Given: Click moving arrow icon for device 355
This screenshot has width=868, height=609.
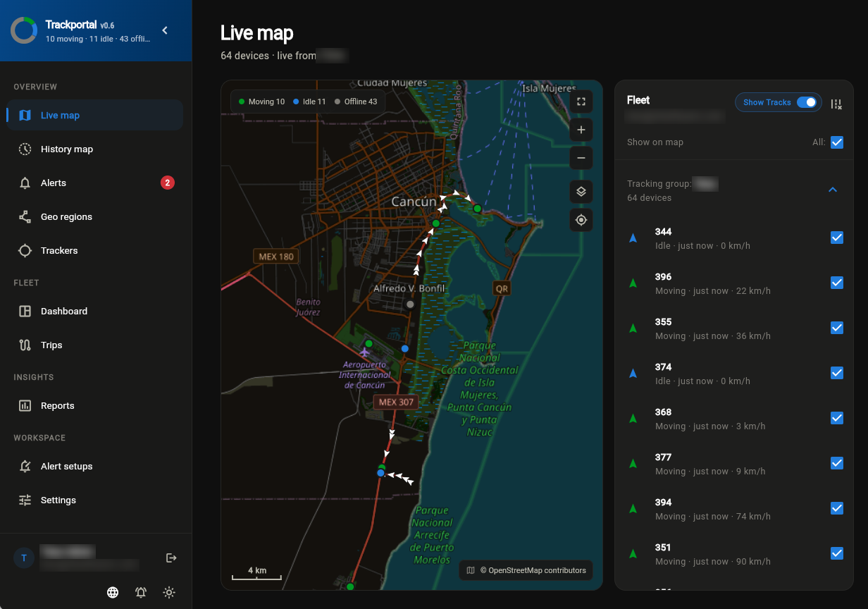Looking at the screenshot, I should pyautogui.click(x=633, y=328).
